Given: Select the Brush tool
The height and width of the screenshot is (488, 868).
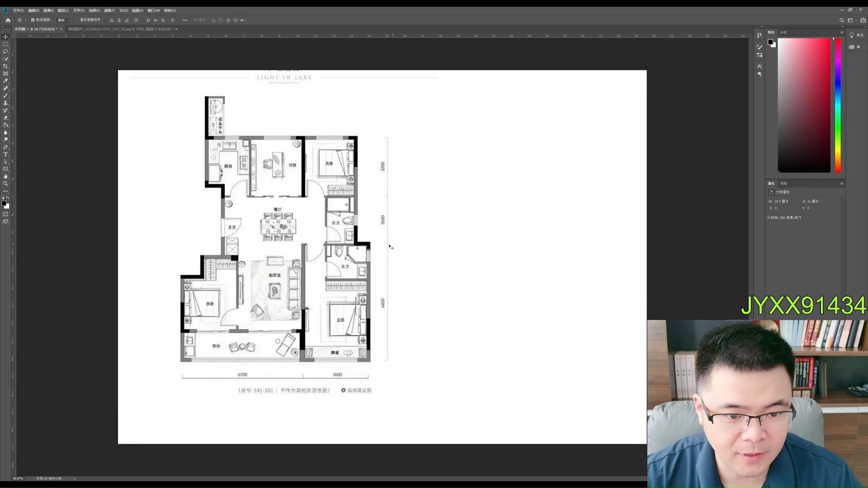Looking at the screenshot, I should click(x=5, y=96).
